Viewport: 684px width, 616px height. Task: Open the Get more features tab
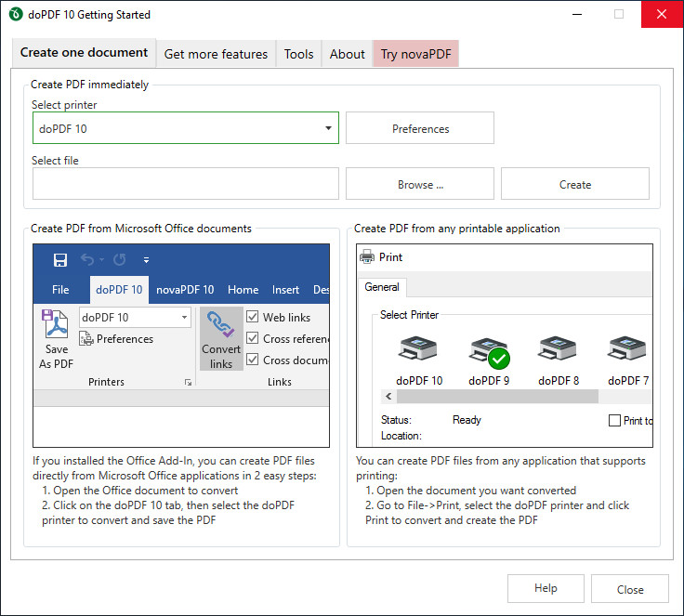[216, 54]
